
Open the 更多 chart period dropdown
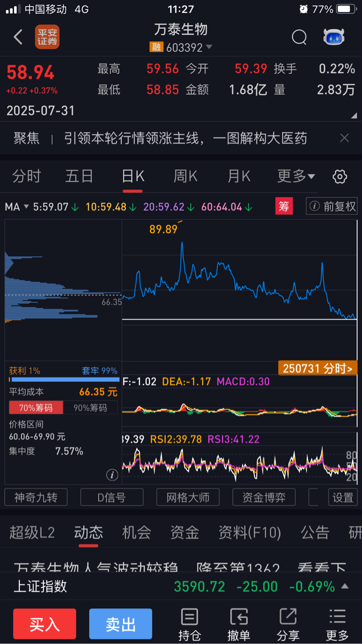296,177
